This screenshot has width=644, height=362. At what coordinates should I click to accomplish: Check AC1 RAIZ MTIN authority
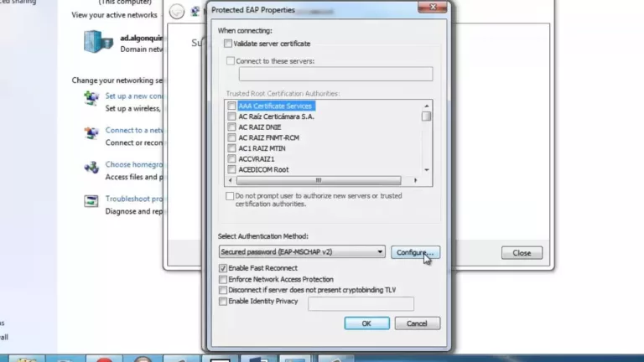(231, 148)
